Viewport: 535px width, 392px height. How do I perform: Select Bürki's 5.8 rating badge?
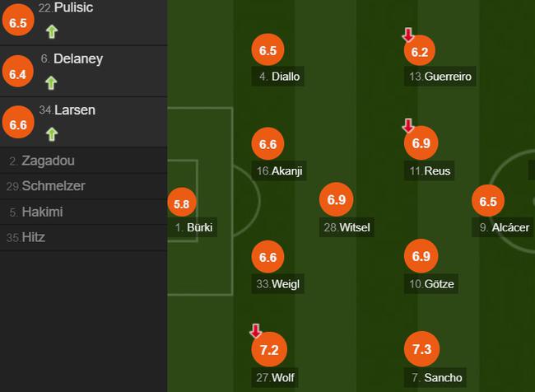point(182,203)
